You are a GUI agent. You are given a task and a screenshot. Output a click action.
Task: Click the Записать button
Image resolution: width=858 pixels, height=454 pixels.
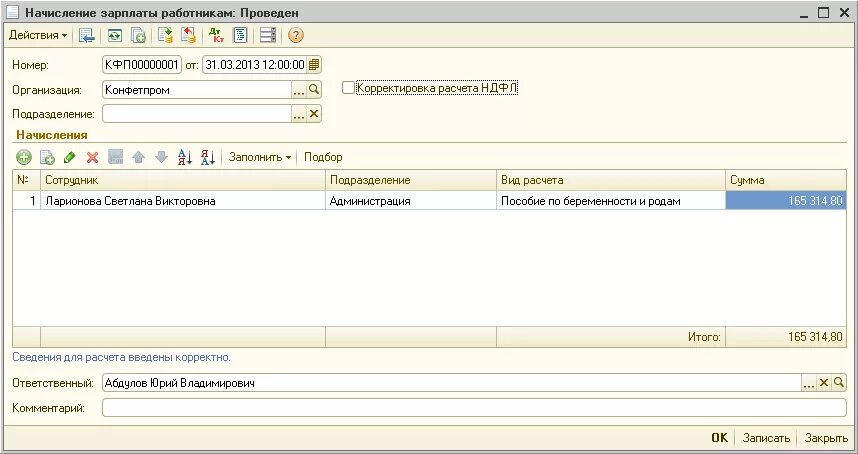[x=766, y=438]
